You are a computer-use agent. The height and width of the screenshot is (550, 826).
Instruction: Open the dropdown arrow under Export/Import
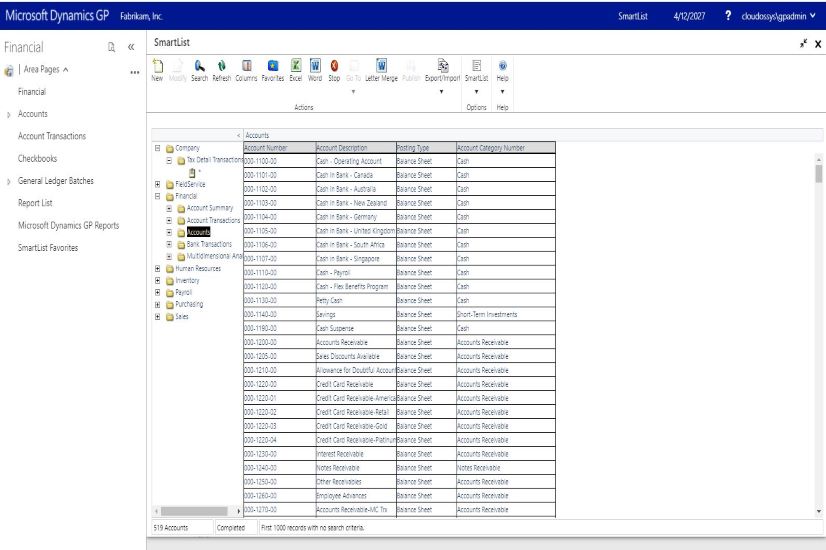tap(441, 92)
